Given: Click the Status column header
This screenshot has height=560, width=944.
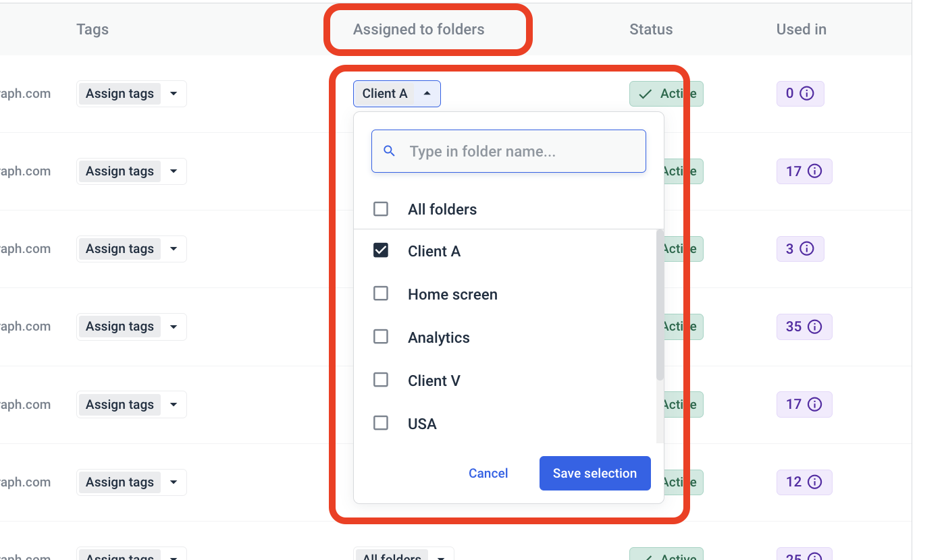Looking at the screenshot, I should point(651,29).
